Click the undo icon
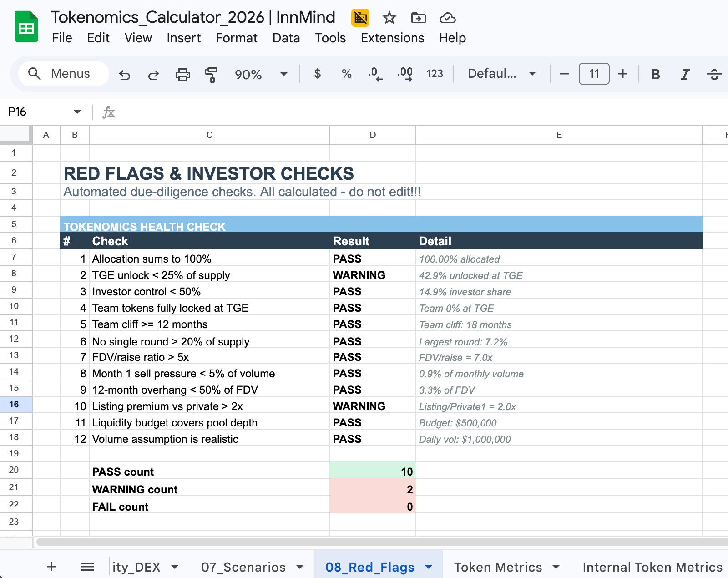This screenshot has height=578, width=728. point(125,74)
